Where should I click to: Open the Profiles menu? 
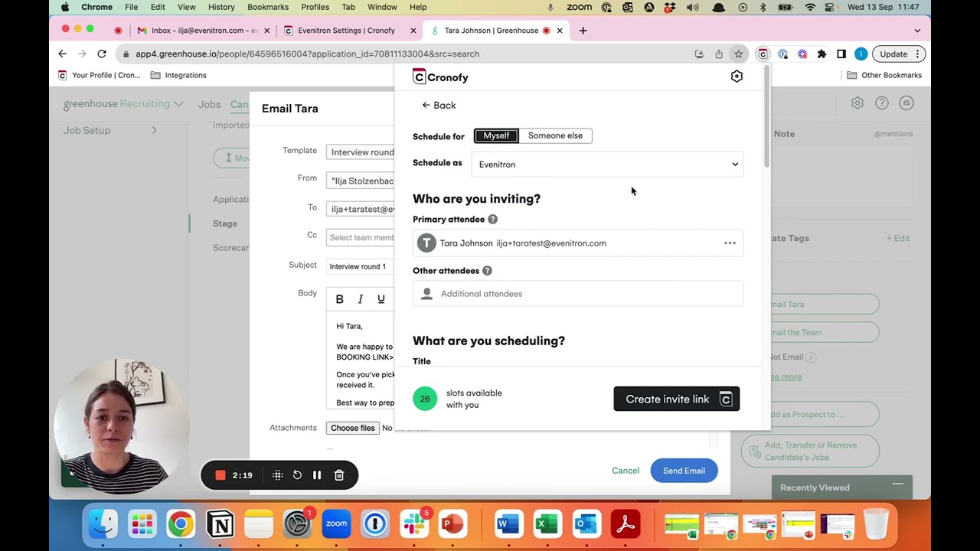pos(315,7)
